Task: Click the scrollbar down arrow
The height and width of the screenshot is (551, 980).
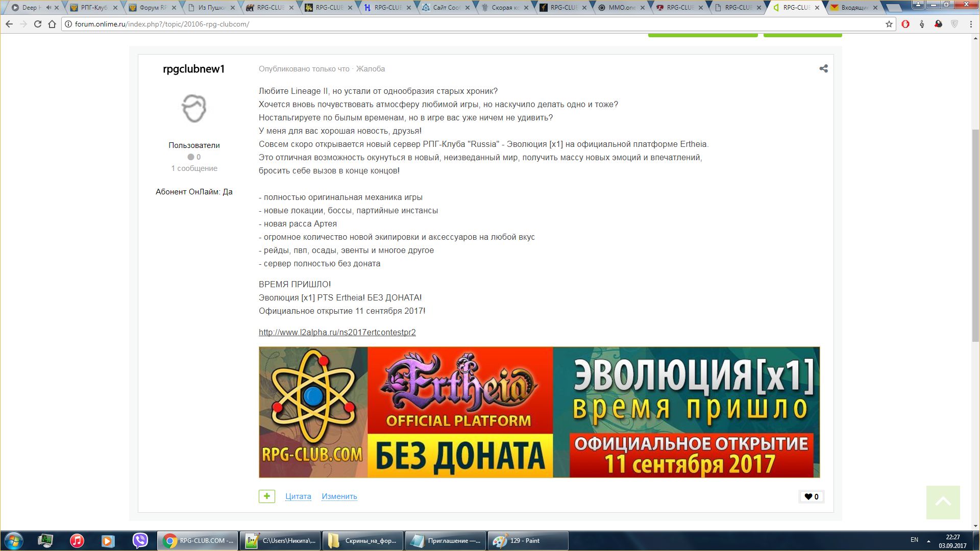Action: pyautogui.click(x=975, y=526)
